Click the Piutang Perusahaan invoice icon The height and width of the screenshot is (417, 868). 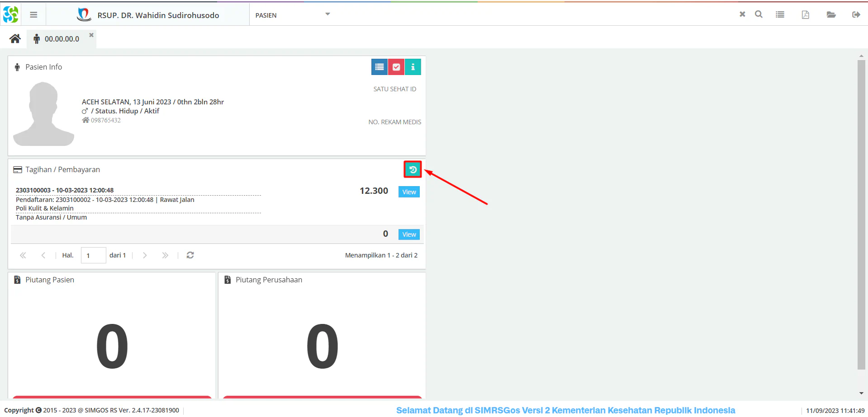[228, 280]
